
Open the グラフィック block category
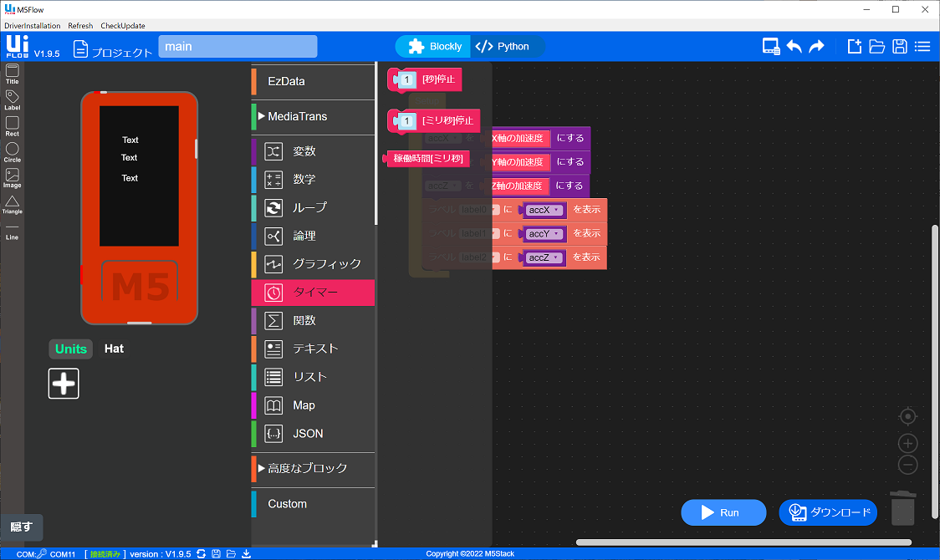tap(313, 264)
